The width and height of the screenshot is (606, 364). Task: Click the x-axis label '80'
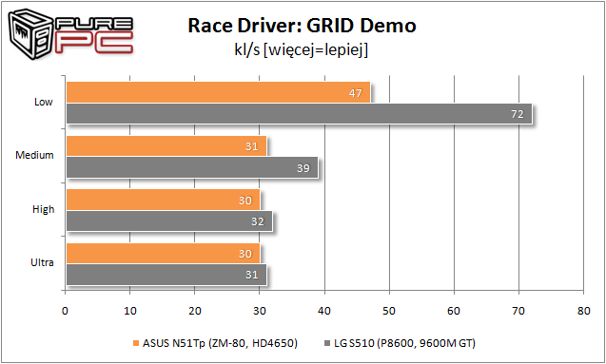583,311
